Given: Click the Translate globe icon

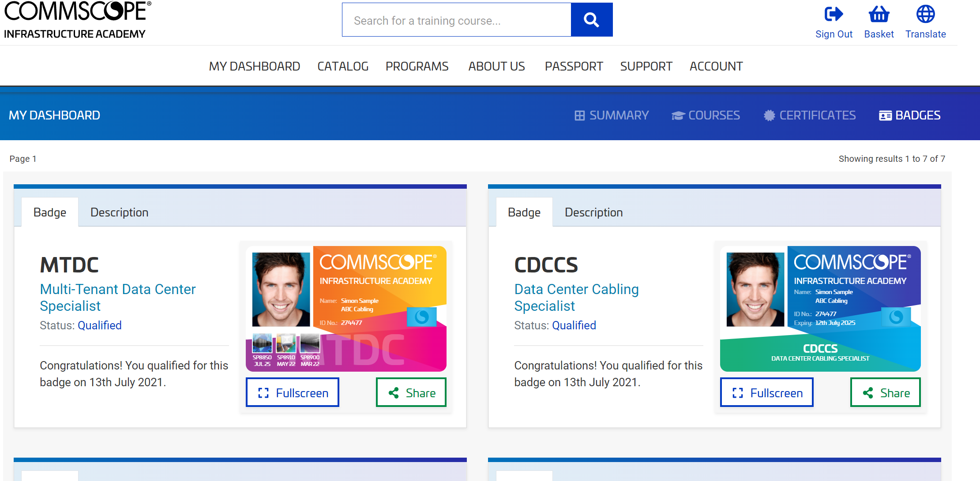Looking at the screenshot, I should [x=925, y=14].
